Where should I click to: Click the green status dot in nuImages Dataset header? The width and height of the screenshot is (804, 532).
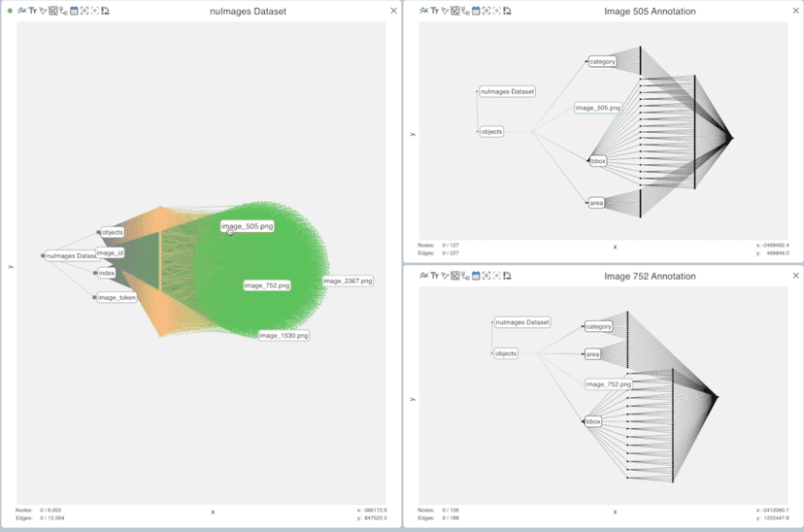tap(10, 11)
